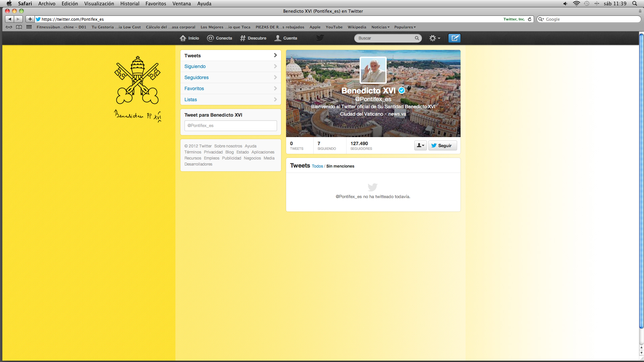644x362 pixels.
Task: Click the volume icon in menu bar
Action: [565, 3]
